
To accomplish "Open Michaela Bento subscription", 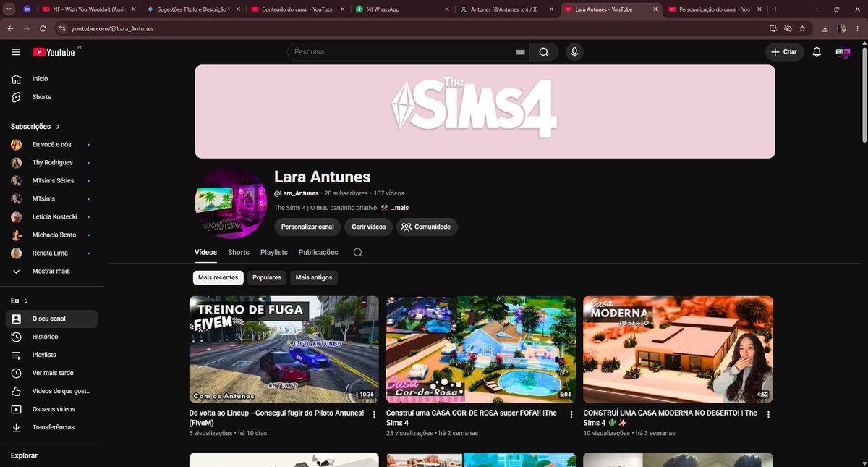I will [50, 235].
